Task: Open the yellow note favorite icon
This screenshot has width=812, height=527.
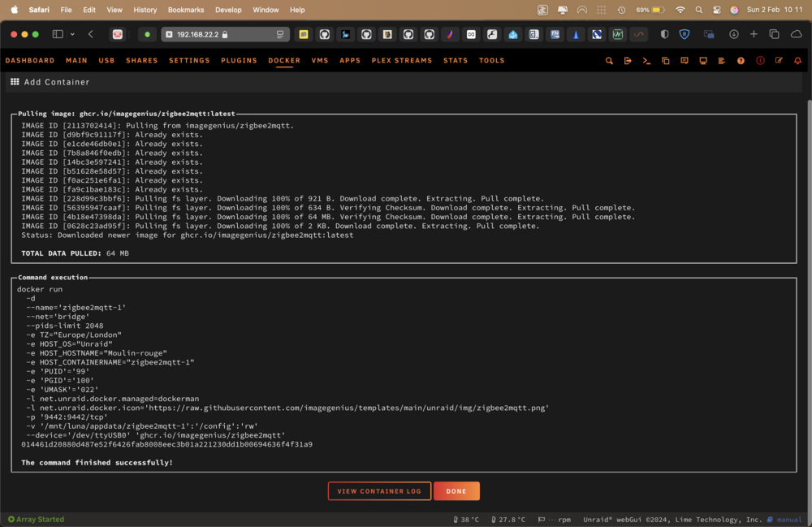Action: (x=304, y=34)
